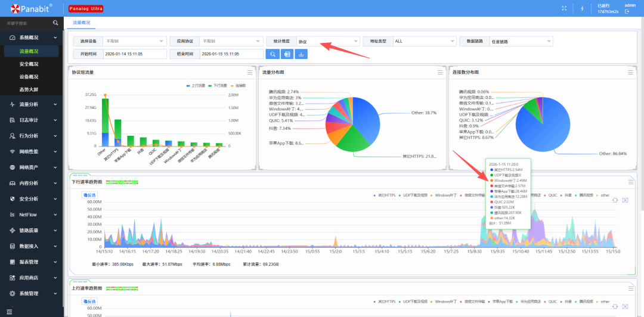644x317 pixels.
Task: Toggle 华为应用商店 in 上行速率趋势图 legend
Action: click(529, 302)
